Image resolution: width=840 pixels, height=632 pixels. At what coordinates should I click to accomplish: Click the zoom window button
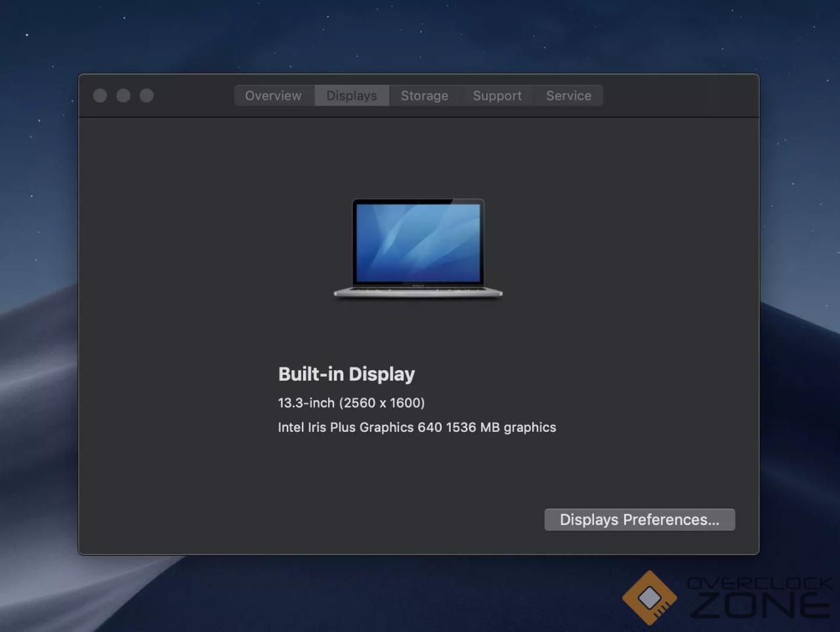(147, 96)
